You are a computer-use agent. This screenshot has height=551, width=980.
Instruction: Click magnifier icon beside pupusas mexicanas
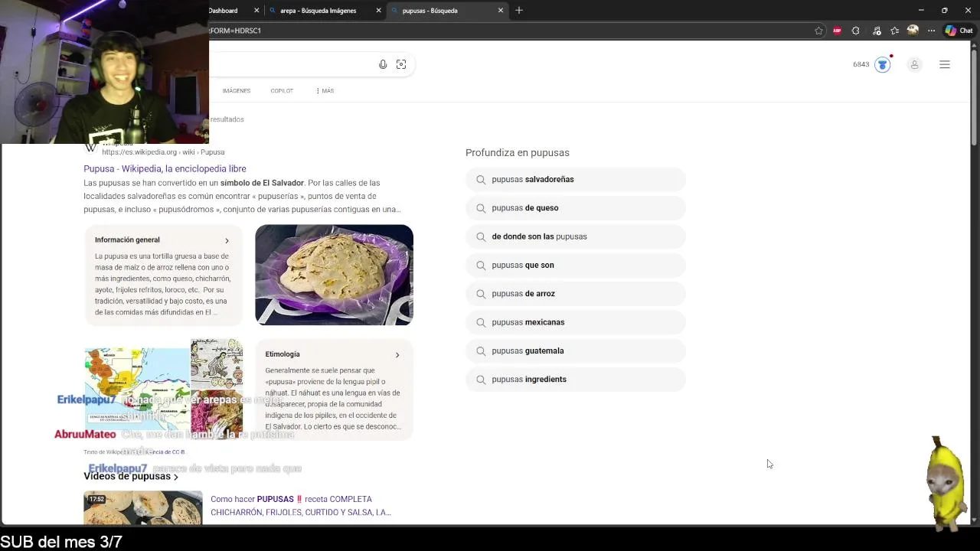tap(481, 322)
